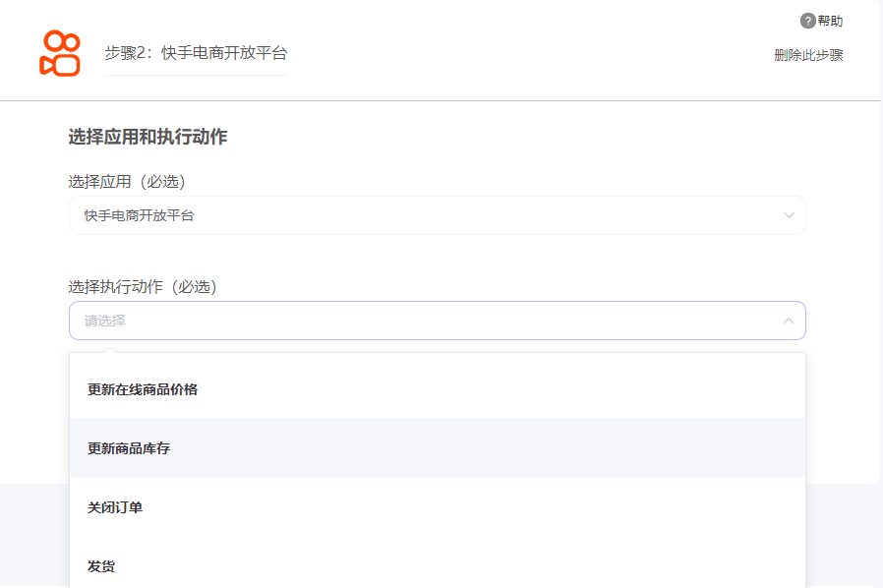Click the orange Kuaishou app logo
This screenshot has width=883, height=588.
[60, 53]
